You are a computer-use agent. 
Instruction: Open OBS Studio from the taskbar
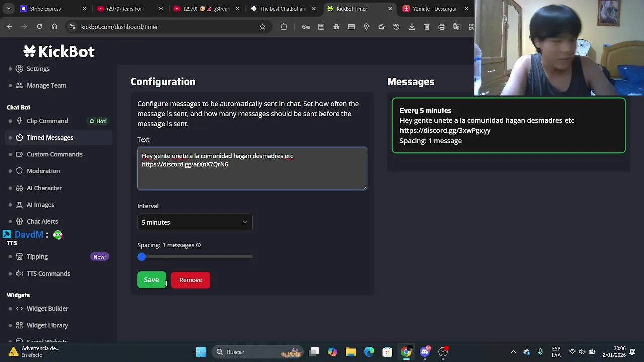443,352
